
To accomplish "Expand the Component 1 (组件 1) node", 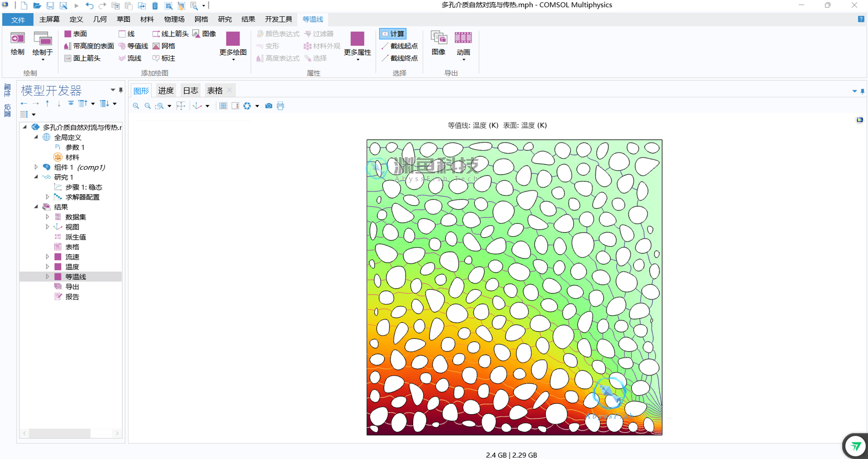I will coord(36,167).
